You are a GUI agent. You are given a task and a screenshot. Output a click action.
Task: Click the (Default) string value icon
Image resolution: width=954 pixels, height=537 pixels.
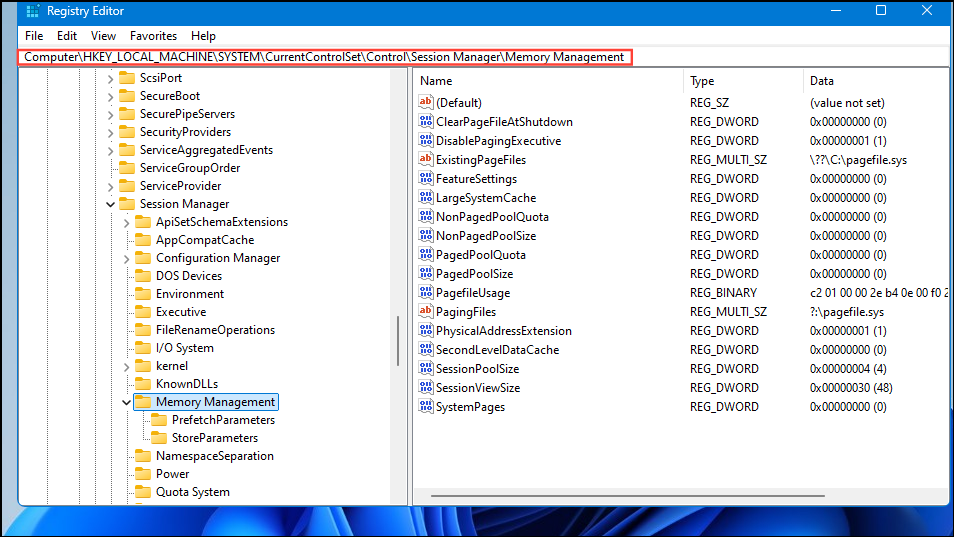(425, 102)
